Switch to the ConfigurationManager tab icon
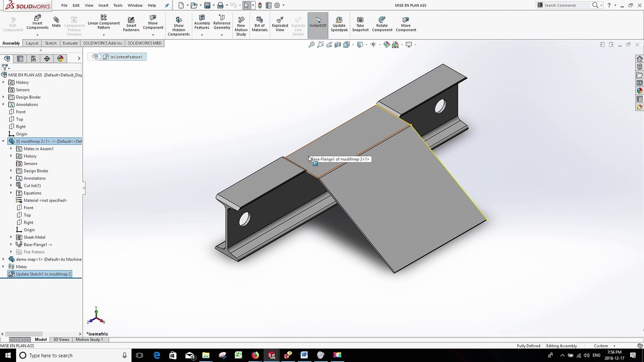The width and height of the screenshot is (644, 362). [x=34, y=58]
